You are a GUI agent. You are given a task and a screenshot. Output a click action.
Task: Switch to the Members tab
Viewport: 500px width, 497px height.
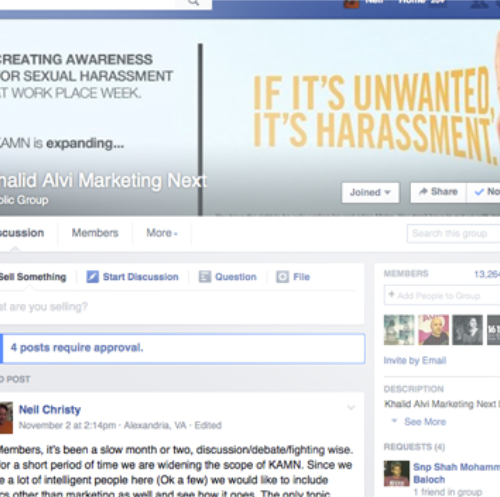[95, 233]
